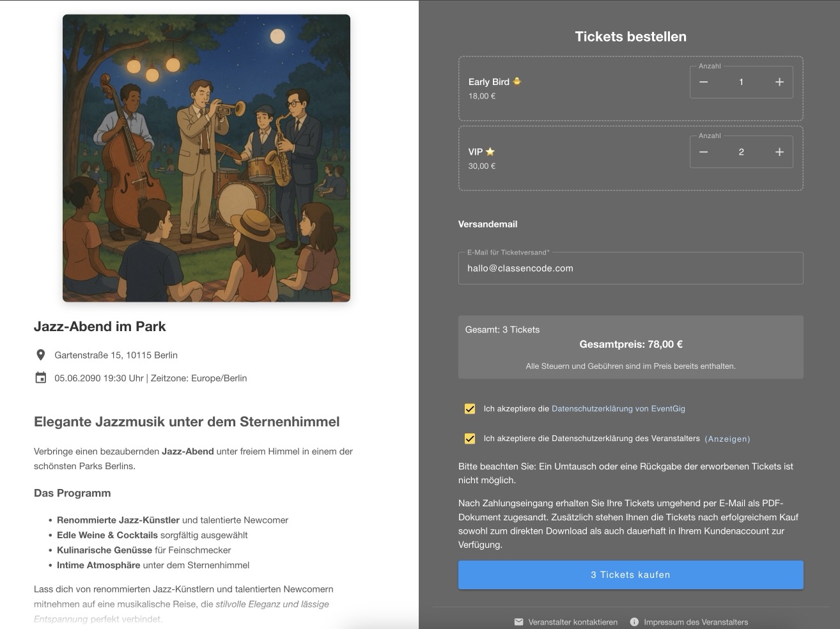Click plus icon for VIP tickets
This screenshot has width=840, height=629.
pos(779,152)
